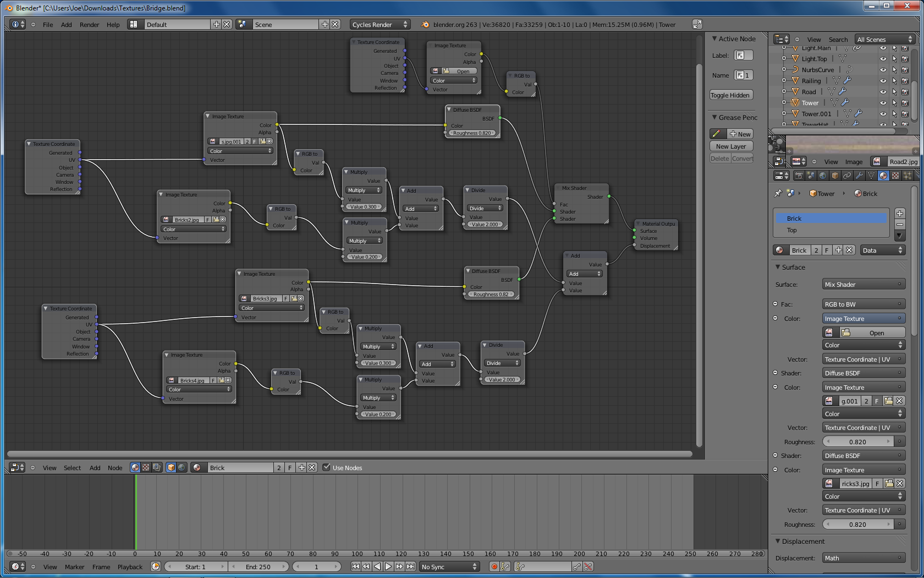Viewport: 924px width, 578px height.
Task: Open the Render menu
Action: (x=89, y=24)
